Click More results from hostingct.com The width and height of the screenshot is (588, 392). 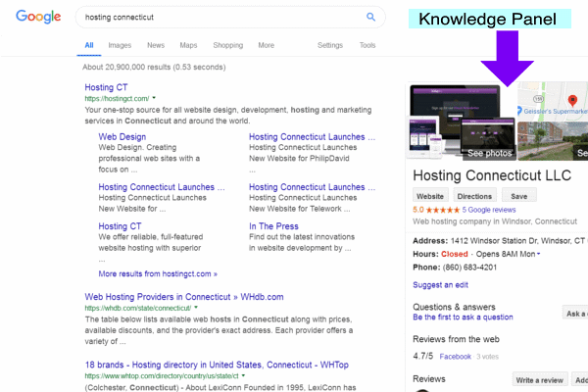(158, 273)
